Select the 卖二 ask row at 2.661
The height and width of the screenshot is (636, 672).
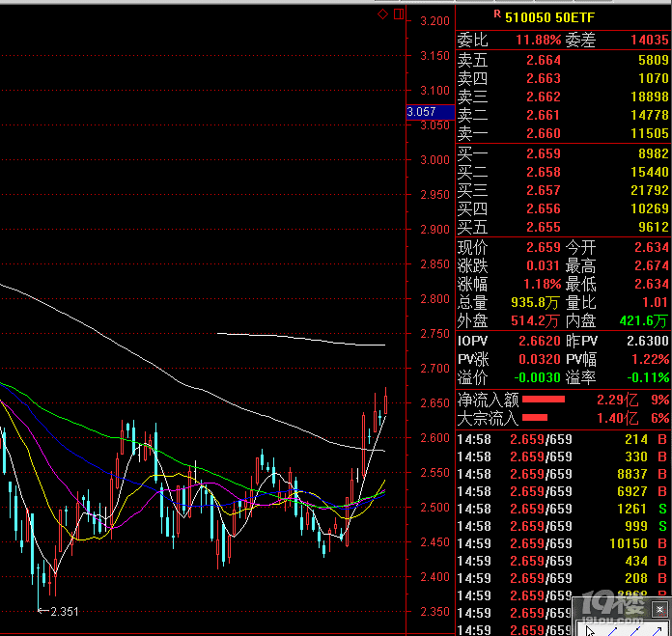point(563,115)
